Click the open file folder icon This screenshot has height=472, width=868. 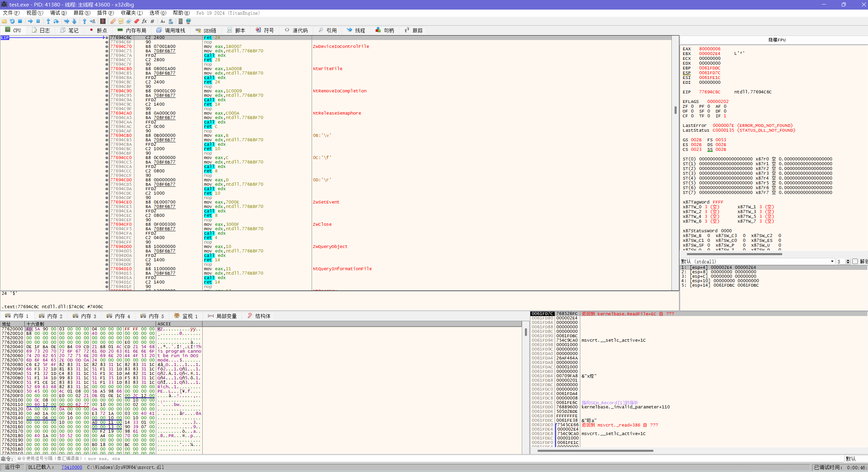4,21
